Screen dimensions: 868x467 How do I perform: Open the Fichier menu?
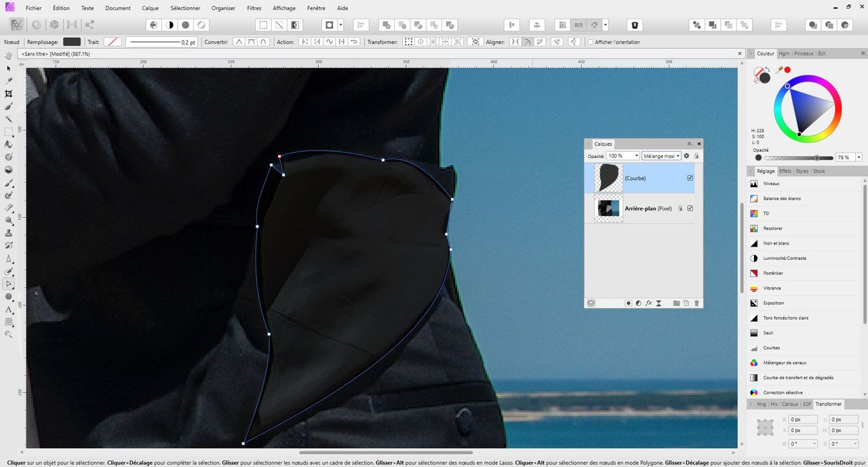click(33, 8)
